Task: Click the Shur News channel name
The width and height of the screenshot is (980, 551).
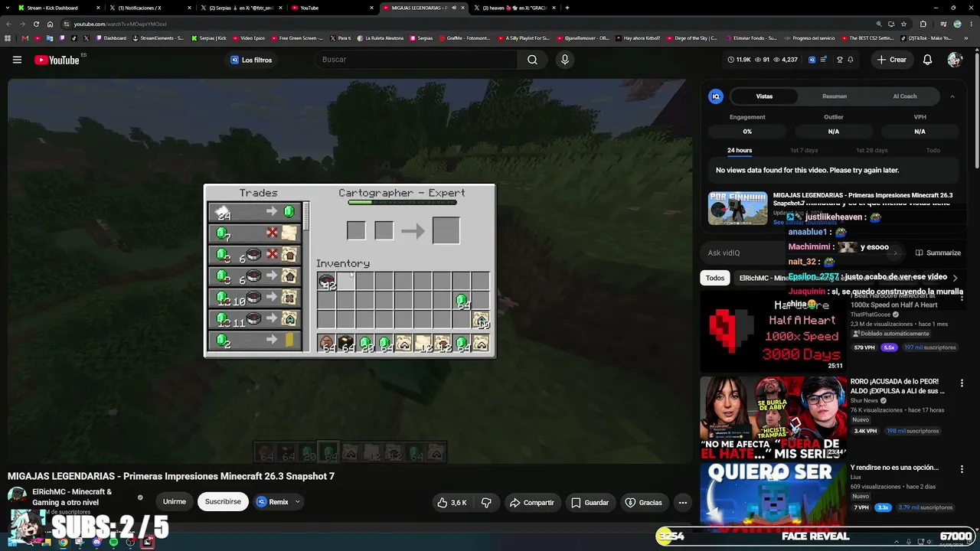Action: pos(864,400)
